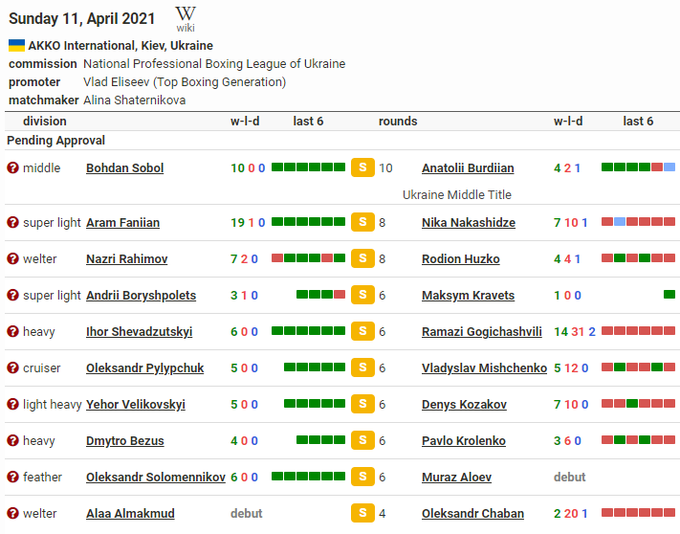Click the S badge for Ihor Shevadzutskyi's bout
The image size is (680, 534).
click(x=363, y=332)
